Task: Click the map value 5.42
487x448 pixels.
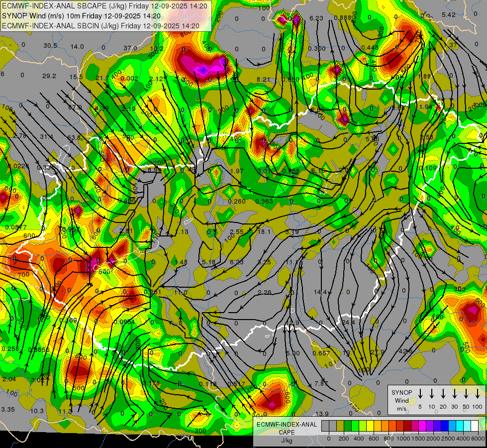Action: (449, 15)
